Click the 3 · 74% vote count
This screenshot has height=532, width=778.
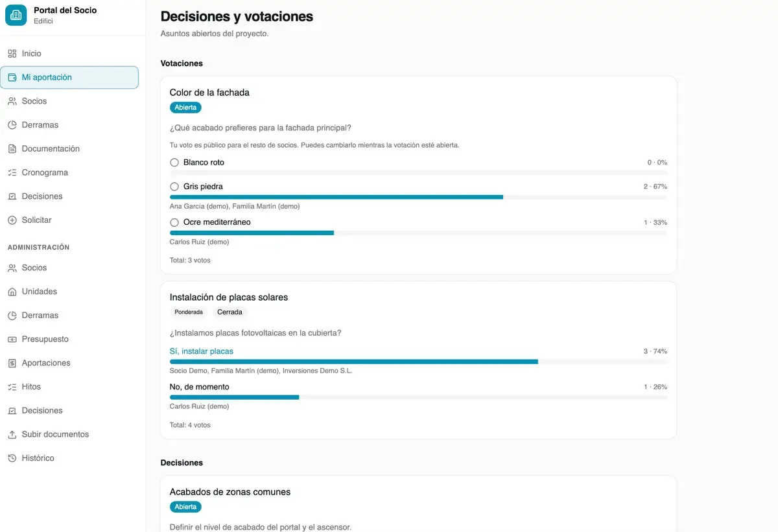pos(655,351)
